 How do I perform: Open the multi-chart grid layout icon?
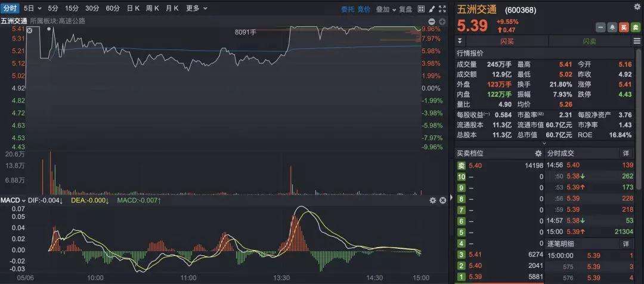click(x=421, y=8)
